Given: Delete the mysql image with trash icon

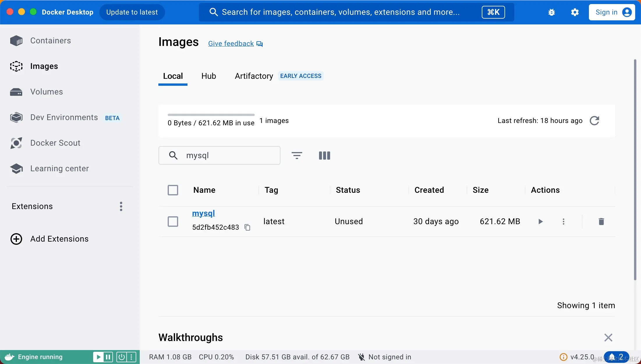Looking at the screenshot, I should pyautogui.click(x=601, y=222).
